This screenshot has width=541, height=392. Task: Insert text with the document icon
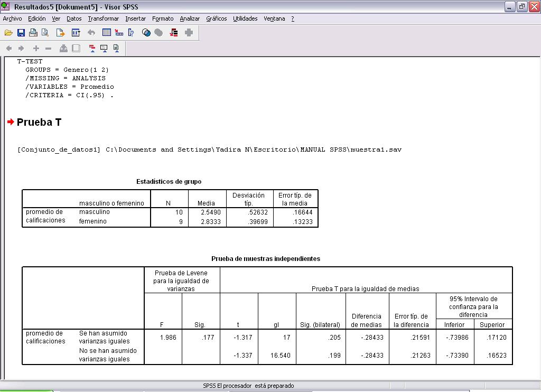click(116, 48)
